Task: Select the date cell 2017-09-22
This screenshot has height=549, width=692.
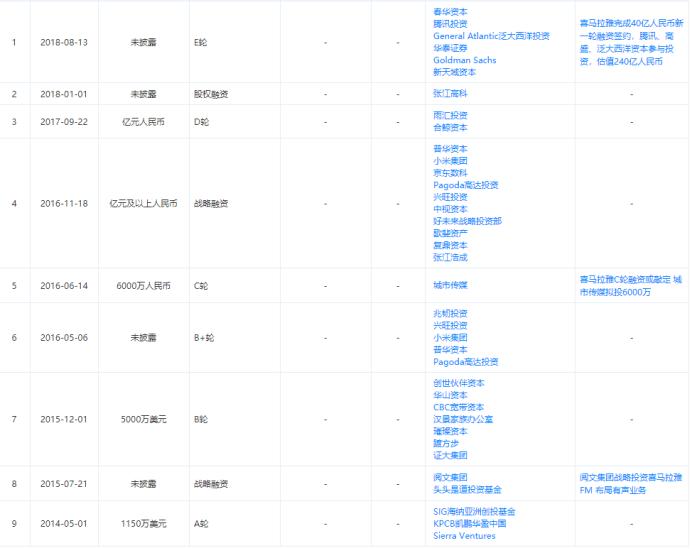Action: coord(64,122)
